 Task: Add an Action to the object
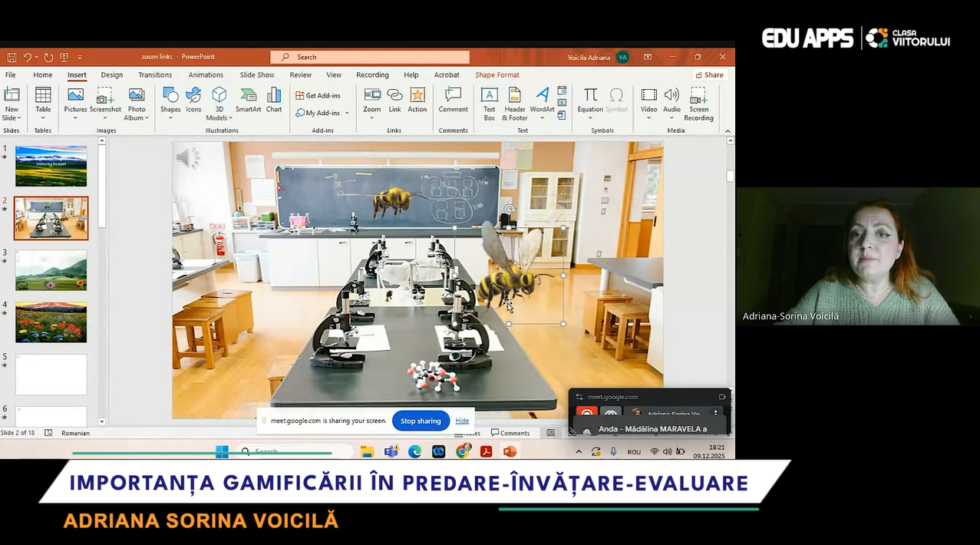click(417, 100)
